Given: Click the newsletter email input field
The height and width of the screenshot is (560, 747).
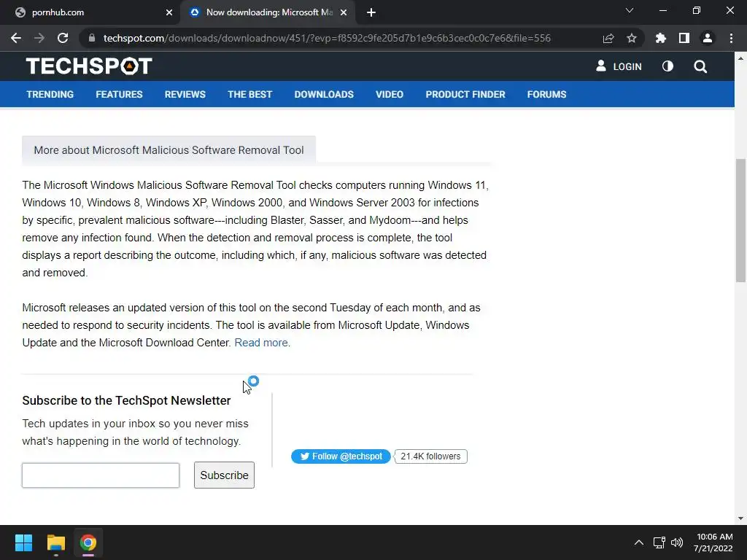Looking at the screenshot, I should coord(101,475).
